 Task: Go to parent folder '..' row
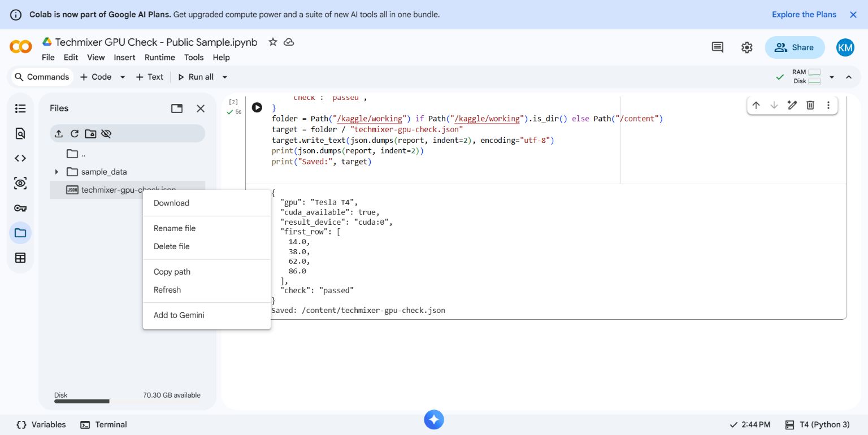(x=128, y=154)
